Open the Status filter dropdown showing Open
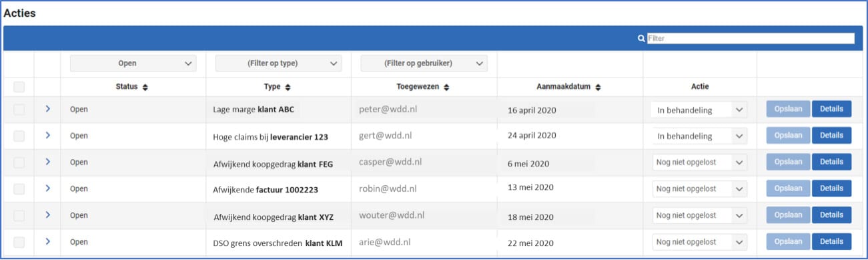Screen dimensions: 868x260 [x=133, y=63]
